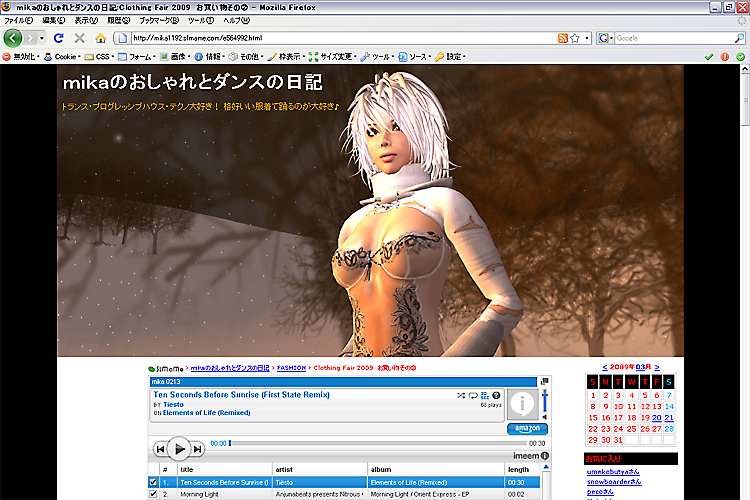This screenshot has width=750, height=500.
Task: Open the フォーム toolbar dropdown
Action: coord(136,56)
